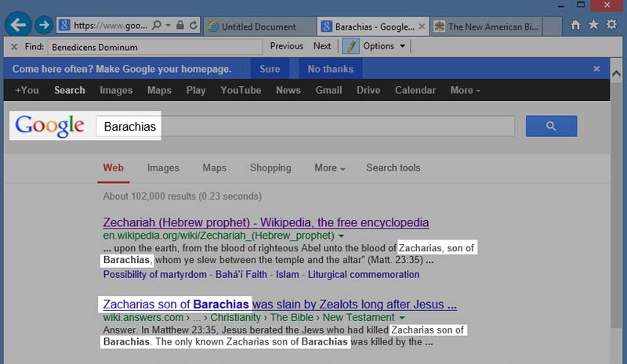Select the Web results tab

tap(113, 168)
